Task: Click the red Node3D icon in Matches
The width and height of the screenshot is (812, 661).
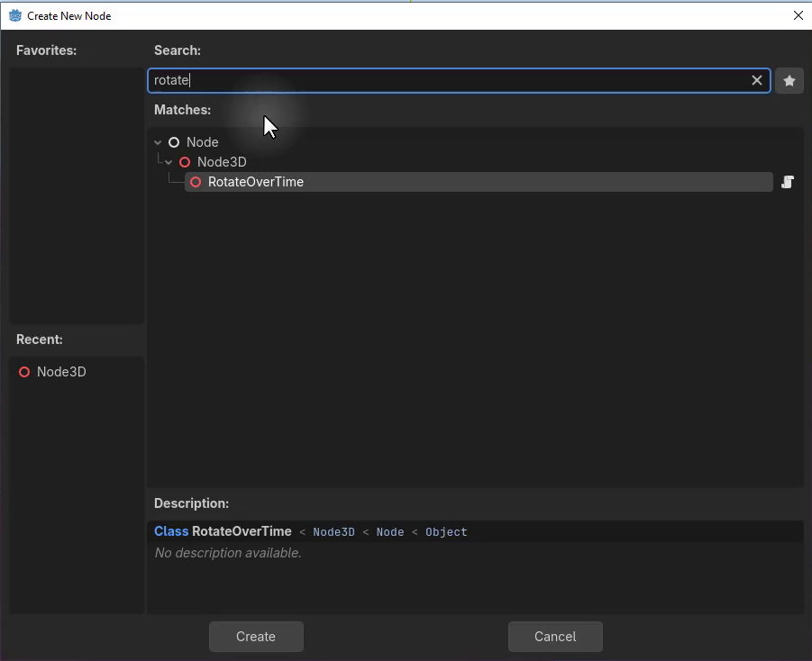Action: pos(185,162)
